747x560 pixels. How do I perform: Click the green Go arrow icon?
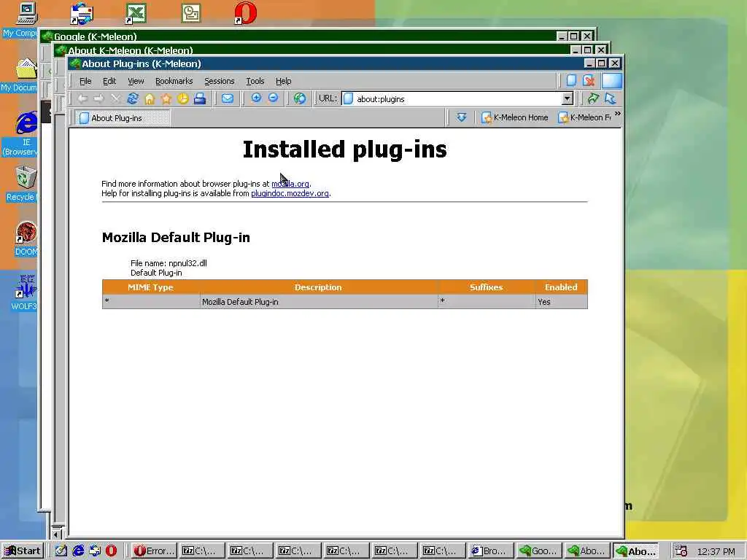click(593, 98)
